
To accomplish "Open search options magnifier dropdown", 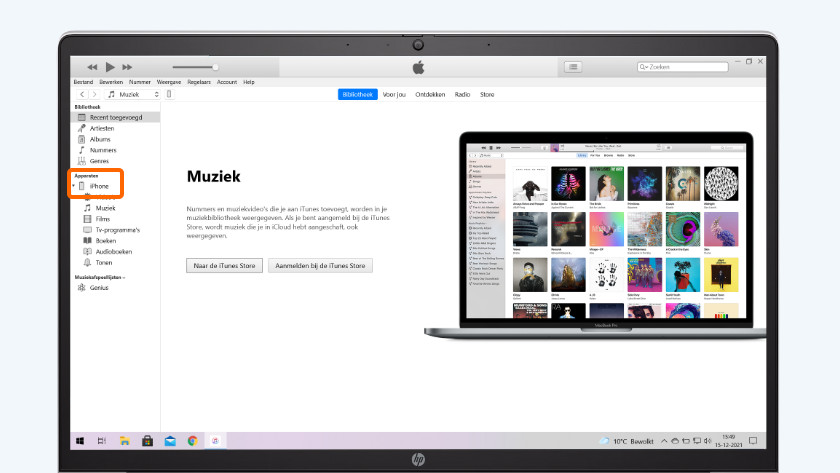I will point(643,67).
